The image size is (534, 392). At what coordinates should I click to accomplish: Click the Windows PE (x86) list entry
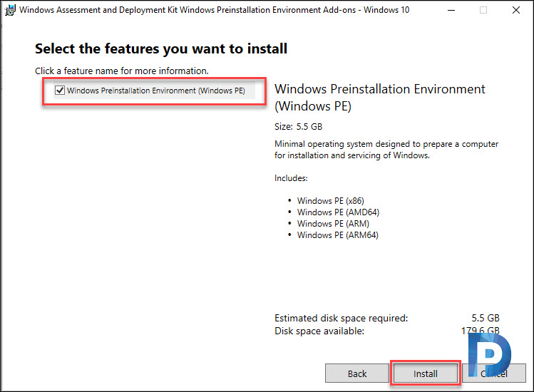click(330, 200)
